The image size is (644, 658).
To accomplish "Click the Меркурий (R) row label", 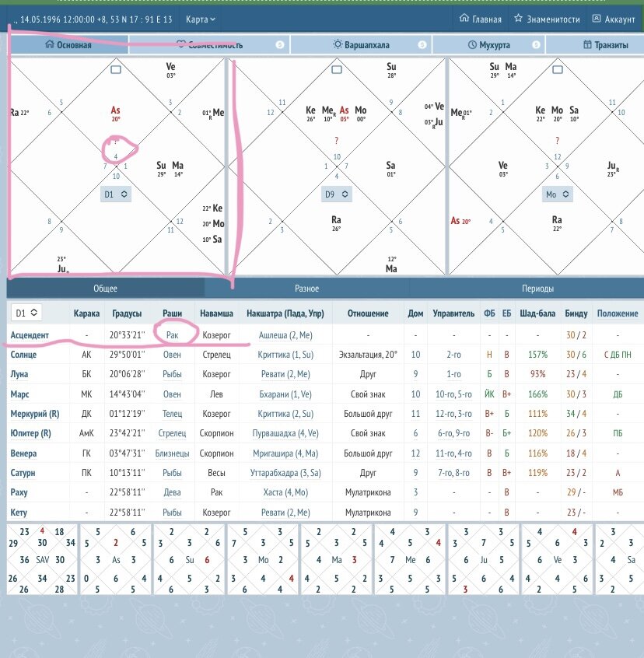I will (35, 414).
